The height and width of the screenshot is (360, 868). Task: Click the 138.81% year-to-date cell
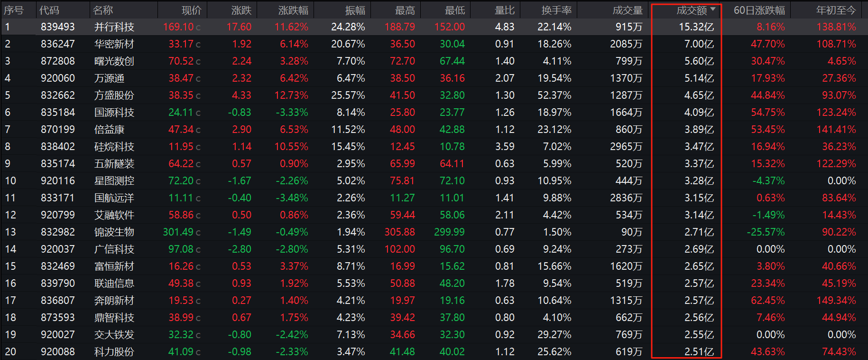pos(836,27)
